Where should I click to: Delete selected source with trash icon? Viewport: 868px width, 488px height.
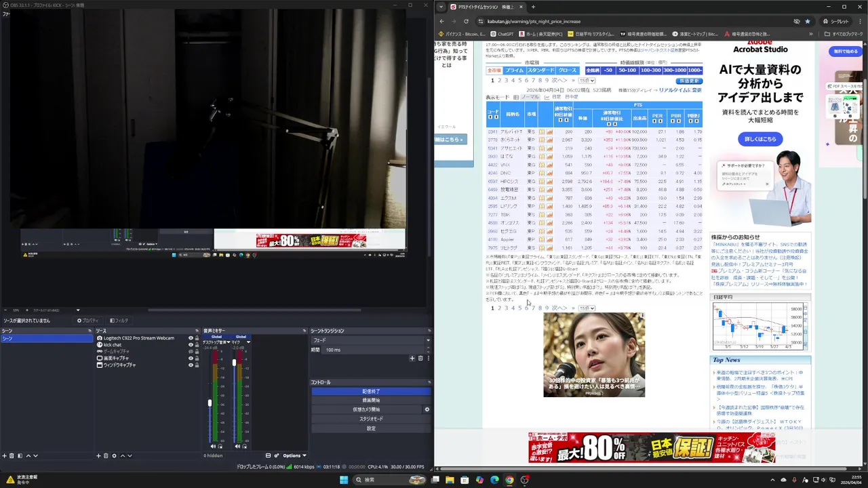(x=106, y=455)
